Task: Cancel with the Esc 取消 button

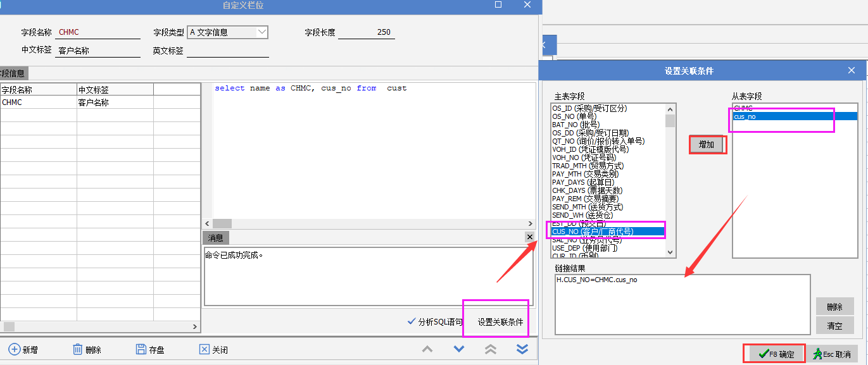Action: pos(833,354)
